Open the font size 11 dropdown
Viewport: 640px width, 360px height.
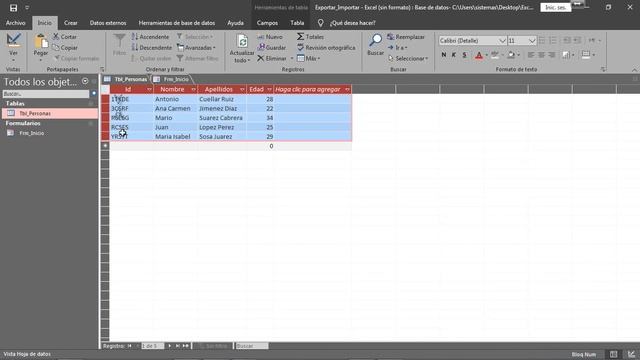[531, 41]
